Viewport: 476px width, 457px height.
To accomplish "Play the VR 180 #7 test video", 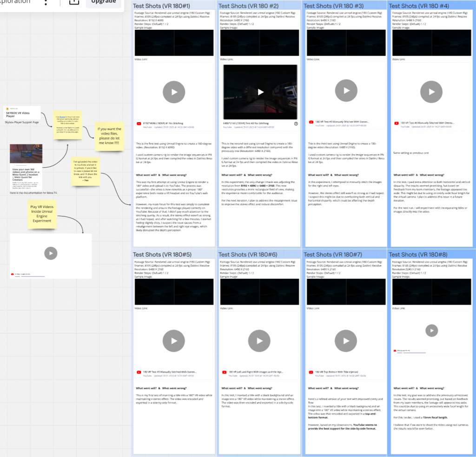I will 346,341.
